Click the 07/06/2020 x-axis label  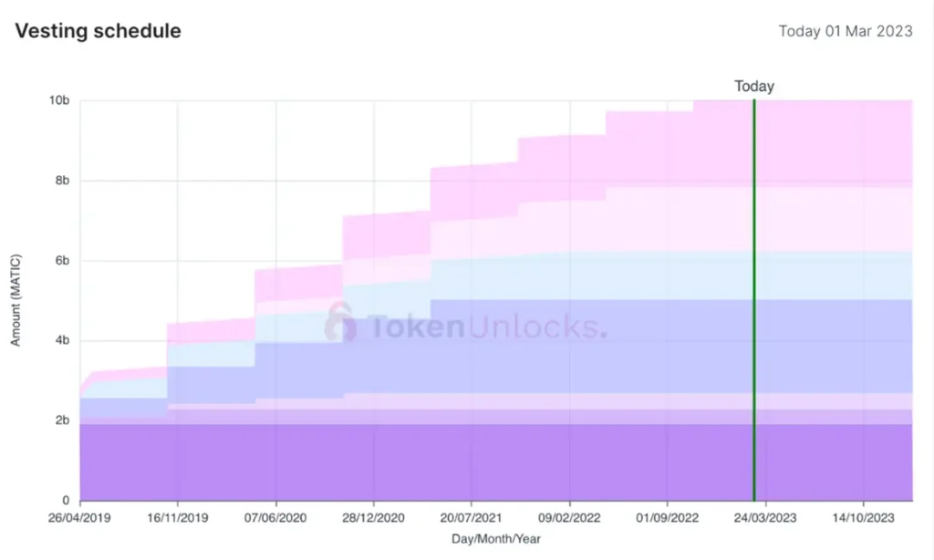(275, 517)
